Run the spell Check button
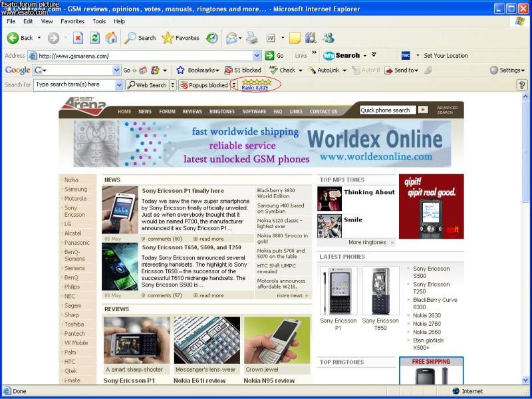 click(x=282, y=70)
